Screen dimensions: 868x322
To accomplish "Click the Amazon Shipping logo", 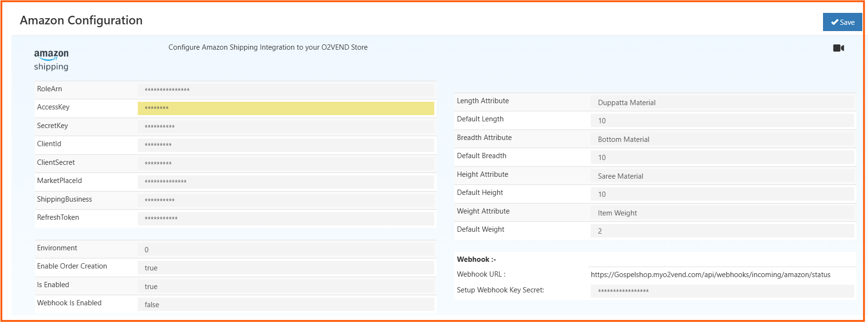I will [x=51, y=59].
